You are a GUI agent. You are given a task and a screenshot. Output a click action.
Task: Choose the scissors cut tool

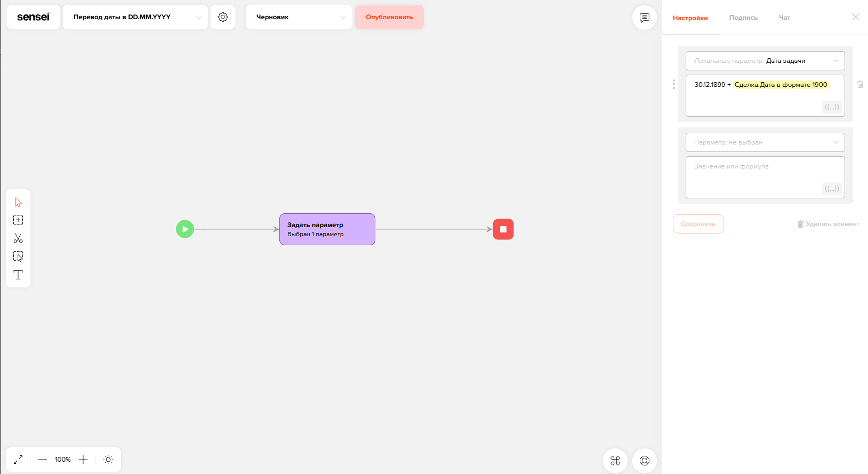pyautogui.click(x=18, y=238)
